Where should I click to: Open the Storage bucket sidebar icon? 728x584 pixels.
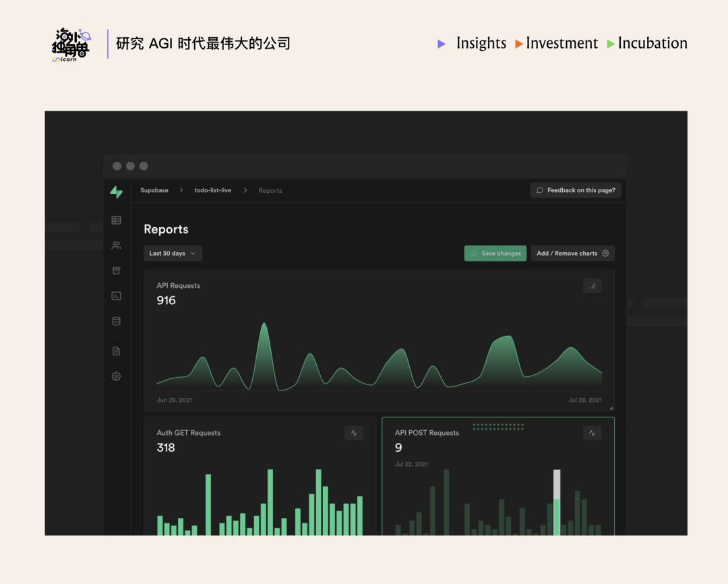click(x=117, y=270)
